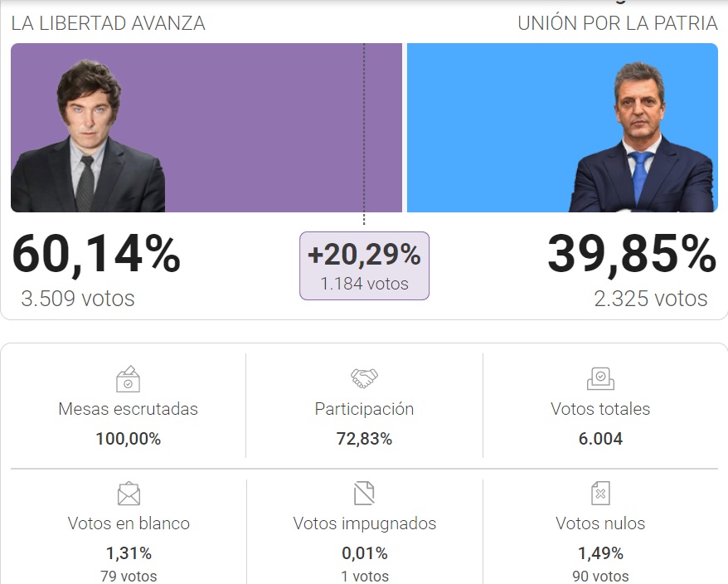Screen dimensions: 728x584
Task: Click the Participación 72,83% value
Action: tap(365, 439)
